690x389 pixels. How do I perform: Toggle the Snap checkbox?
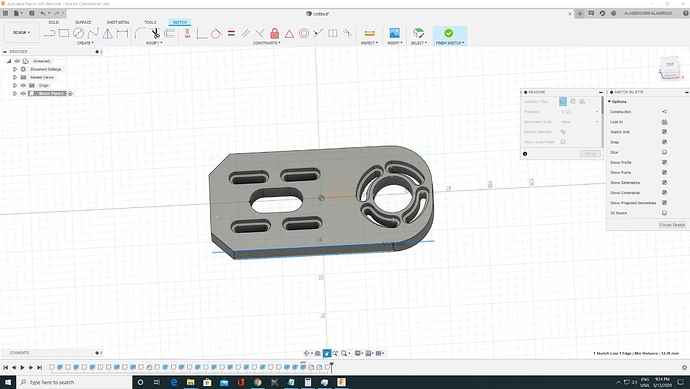(x=664, y=142)
